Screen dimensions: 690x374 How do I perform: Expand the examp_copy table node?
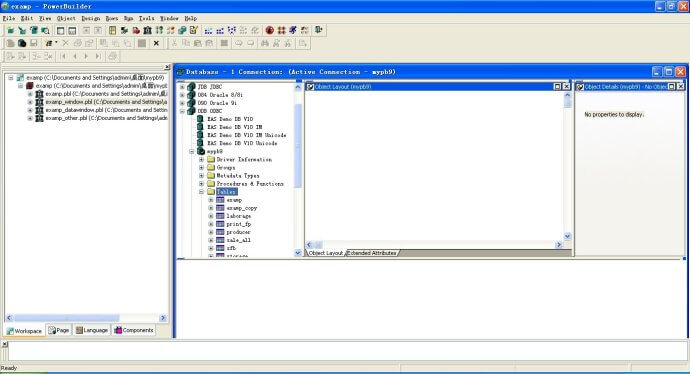211,208
